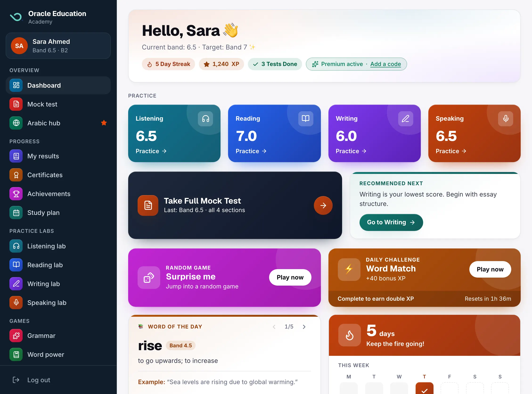This screenshot has height=394, width=532.
Task: Click the Oracle Education Academy logo
Action: (16, 17)
